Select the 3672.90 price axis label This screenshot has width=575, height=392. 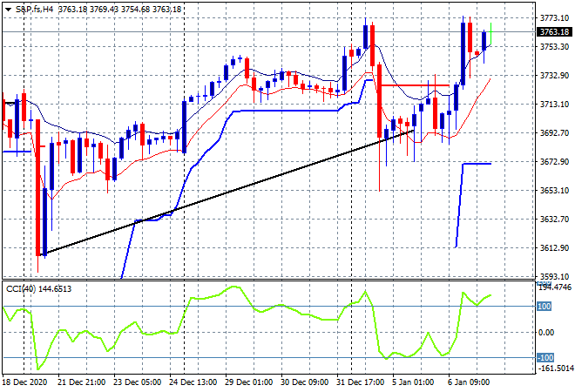[554, 162]
